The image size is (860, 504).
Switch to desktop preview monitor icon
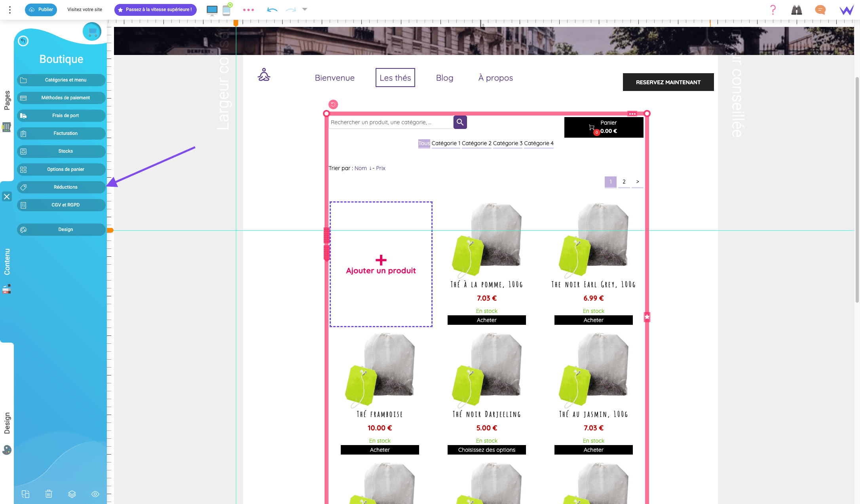click(x=212, y=10)
